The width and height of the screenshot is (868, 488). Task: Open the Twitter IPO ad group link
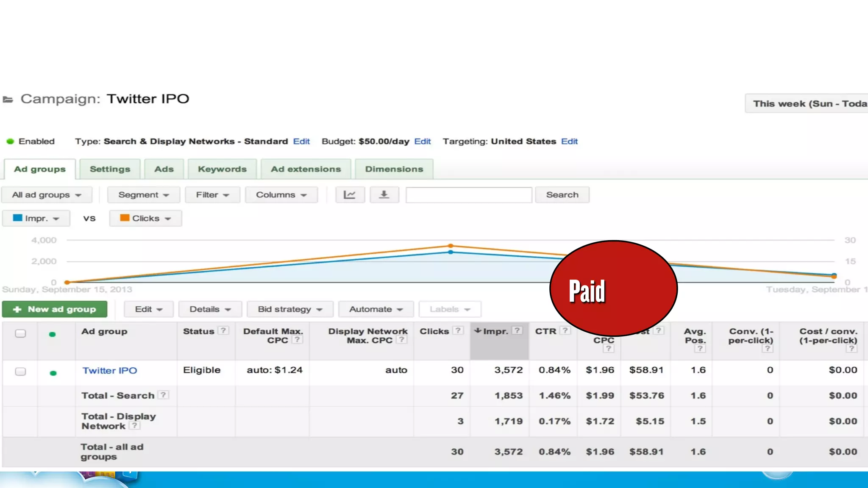110,371
